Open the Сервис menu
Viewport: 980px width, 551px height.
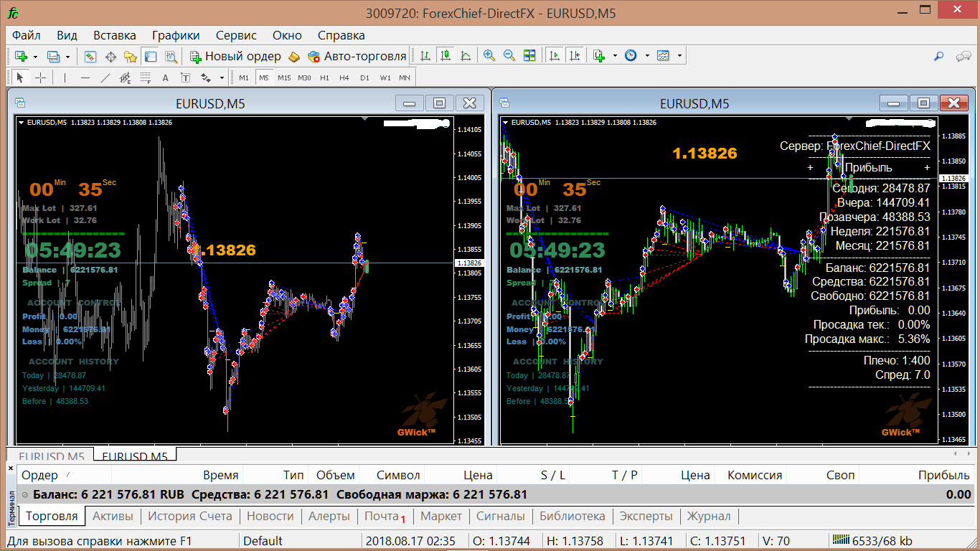236,35
